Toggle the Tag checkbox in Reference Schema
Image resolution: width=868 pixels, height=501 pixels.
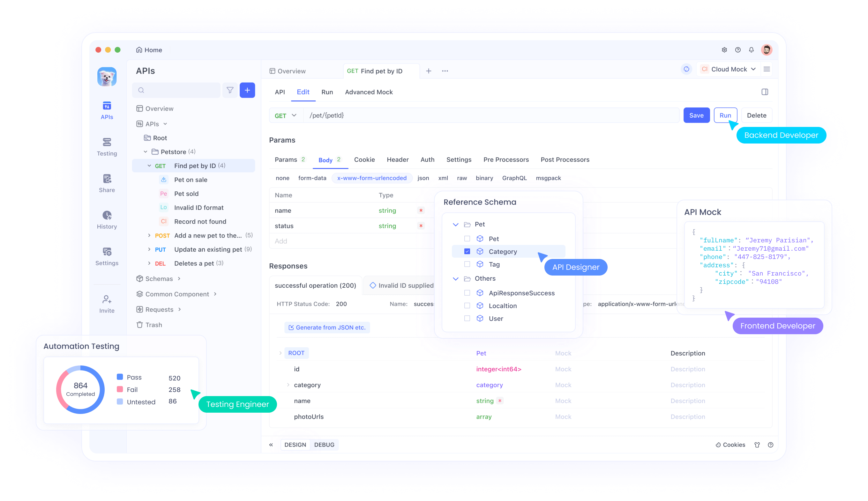pyautogui.click(x=467, y=264)
